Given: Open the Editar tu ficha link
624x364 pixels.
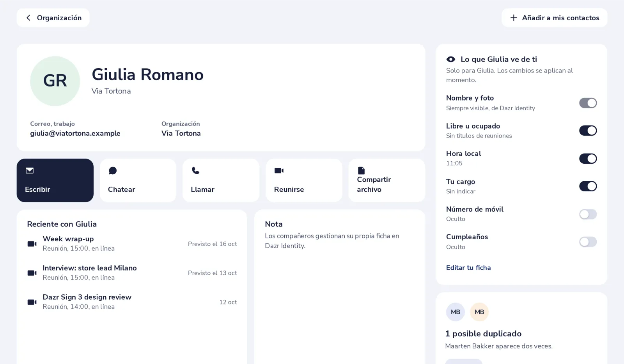Looking at the screenshot, I should pos(468,268).
